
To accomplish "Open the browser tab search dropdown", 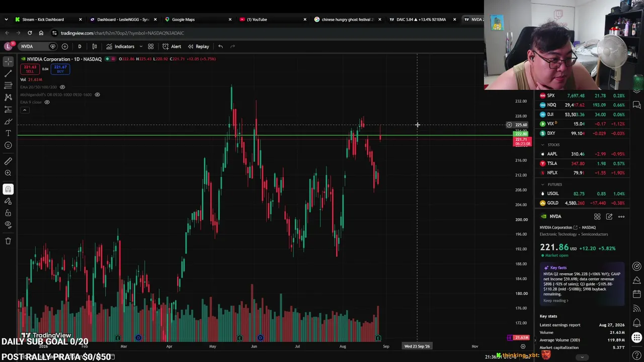I will (6, 20).
